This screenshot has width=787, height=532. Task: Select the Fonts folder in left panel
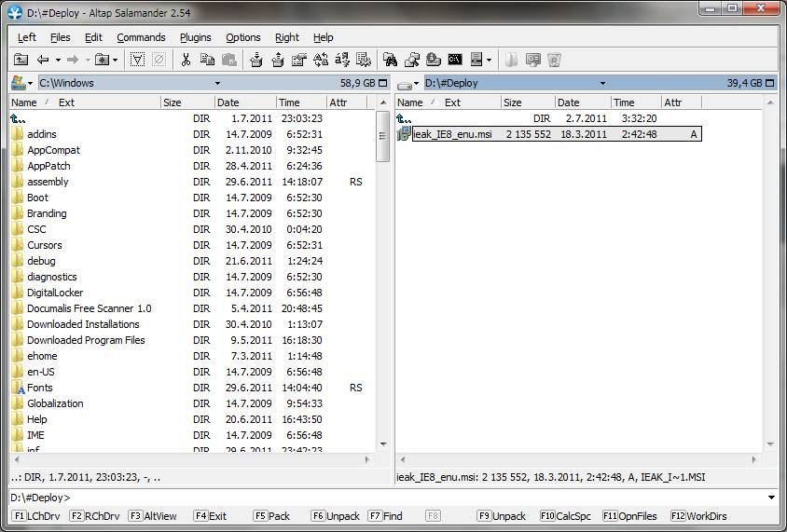40,388
